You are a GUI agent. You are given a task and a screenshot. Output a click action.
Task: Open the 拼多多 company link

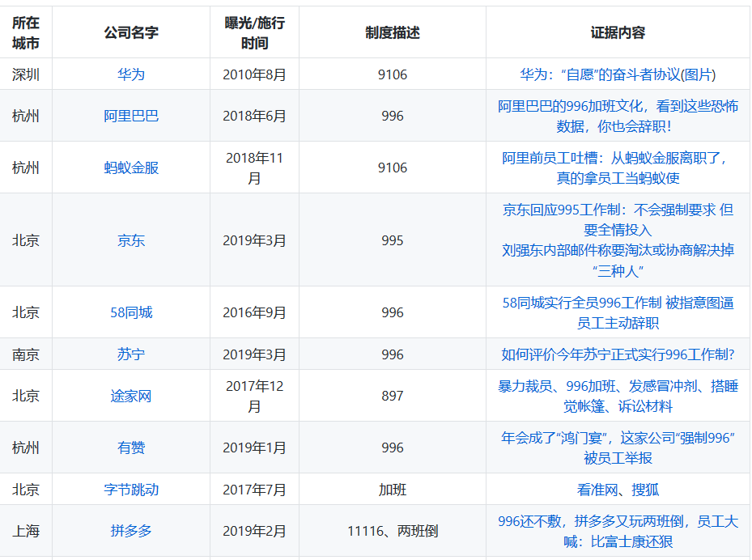130,531
